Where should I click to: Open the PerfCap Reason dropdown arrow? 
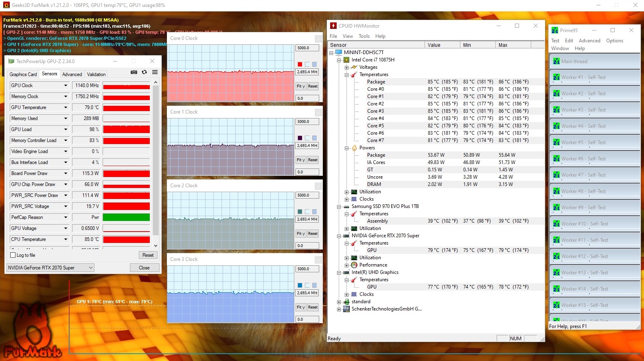66,217
